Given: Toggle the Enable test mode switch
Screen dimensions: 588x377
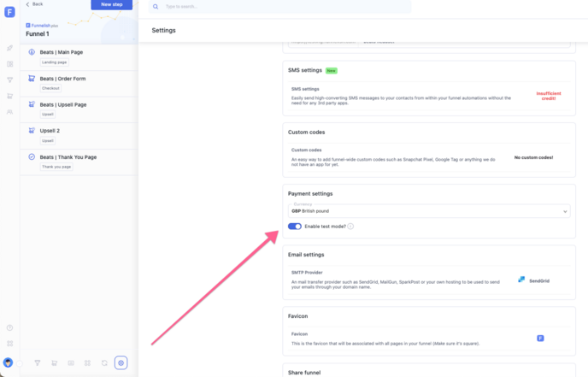Looking at the screenshot, I should (295, 227).
